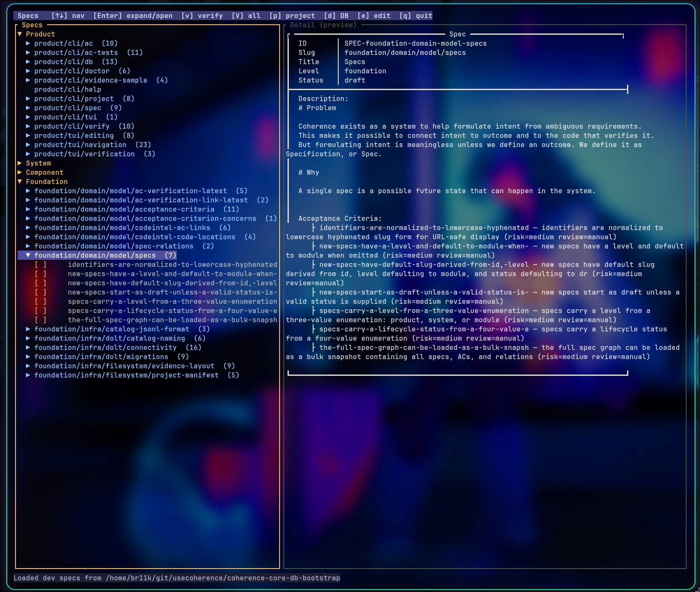Select product/cli/spec (9) row
The image size is (700, 592).
click(x=74, y=108)
